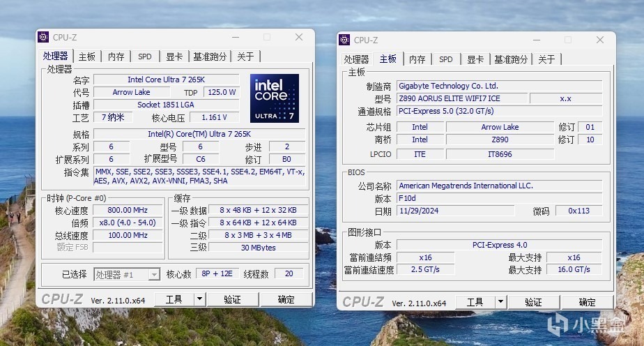Open SPD tab in right window

click(445, 59)
